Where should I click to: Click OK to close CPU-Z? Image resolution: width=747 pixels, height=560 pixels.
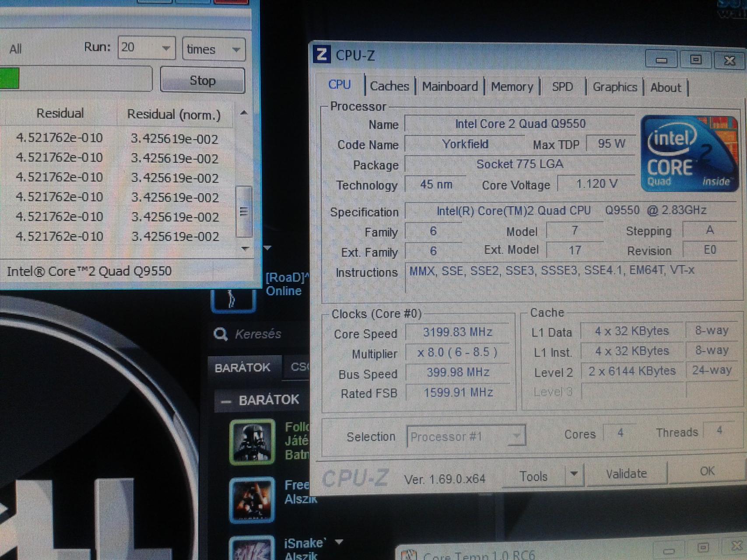click(707, 471)
